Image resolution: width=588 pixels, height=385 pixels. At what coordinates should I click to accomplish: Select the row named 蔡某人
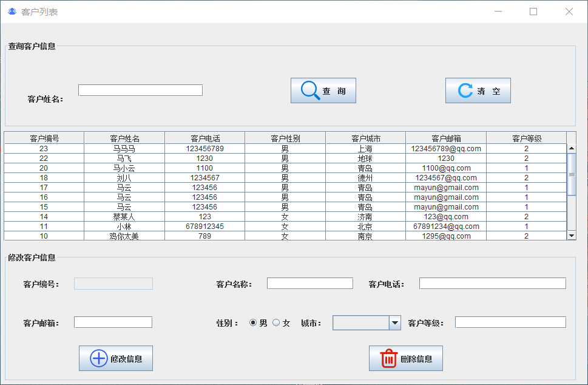pos(285,217)
